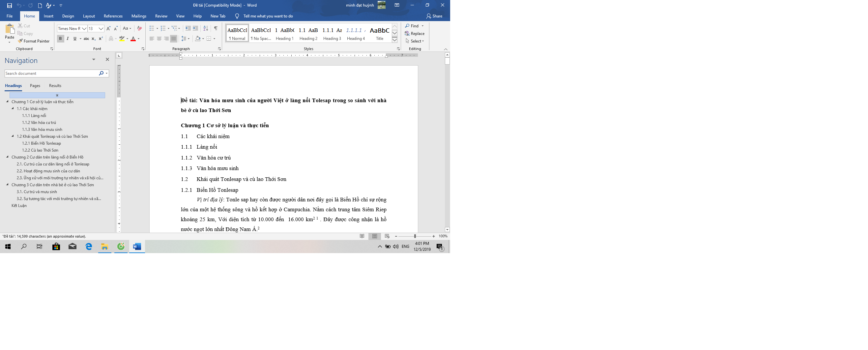This screenshot has width=868, height=350.
Task: Apply strikethrough formatting
Action: (86, 39)
